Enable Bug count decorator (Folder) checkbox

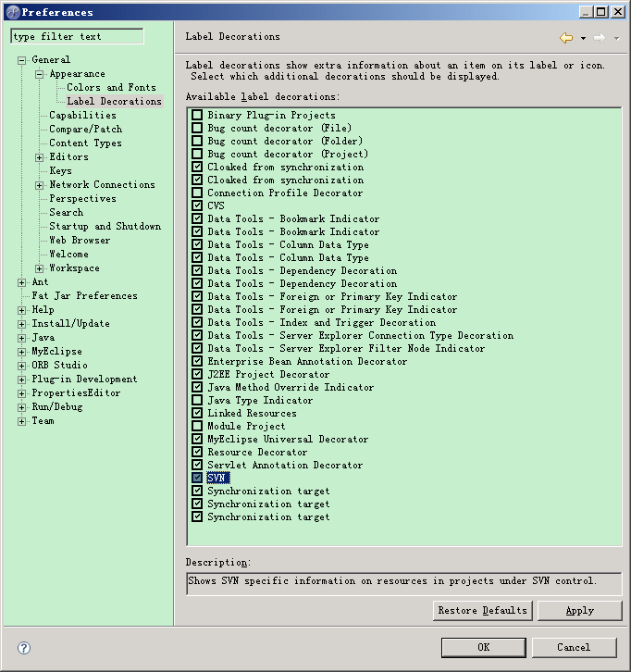click(x=197, y=141)
